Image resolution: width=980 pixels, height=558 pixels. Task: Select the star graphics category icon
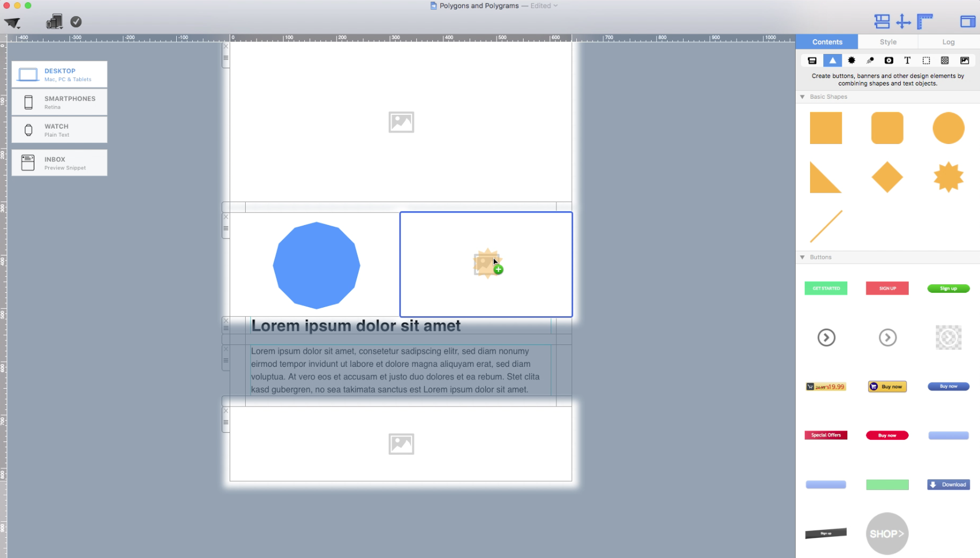pos(851,60)
